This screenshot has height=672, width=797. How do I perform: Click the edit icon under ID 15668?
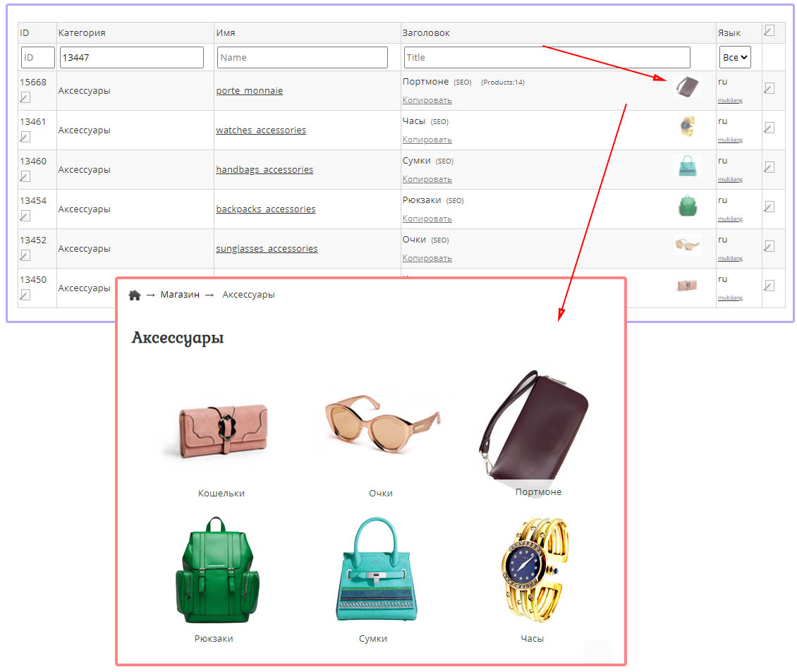point(25,97)
